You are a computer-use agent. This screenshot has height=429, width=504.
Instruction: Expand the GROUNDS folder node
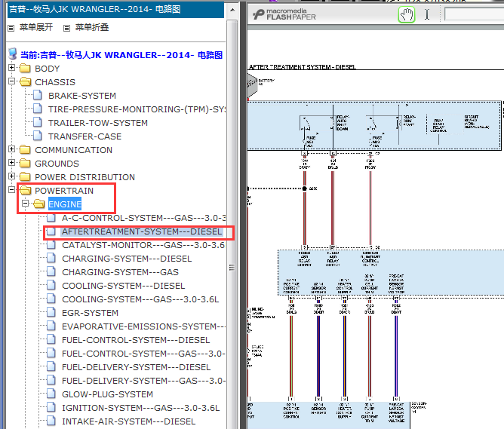coord(11,163)
